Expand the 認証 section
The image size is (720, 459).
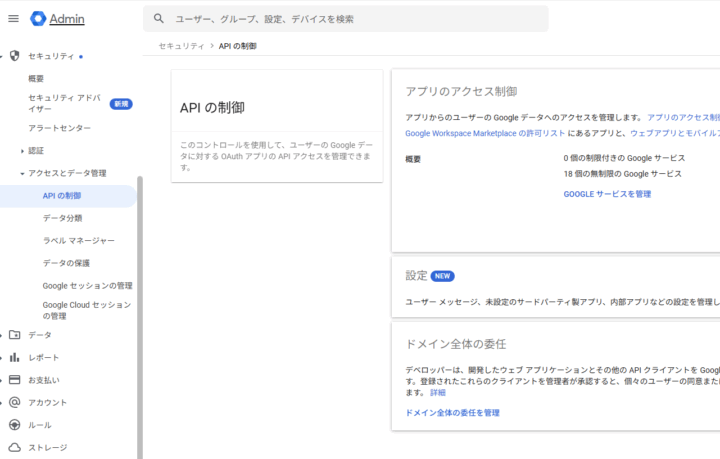[22, 151]
